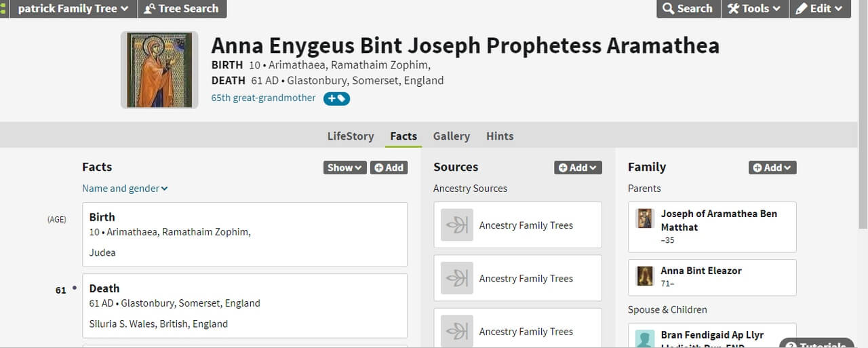The image size is (868, 348).
Task: Expand the patrick Family Tree dropdown
Action: point(73,9)
